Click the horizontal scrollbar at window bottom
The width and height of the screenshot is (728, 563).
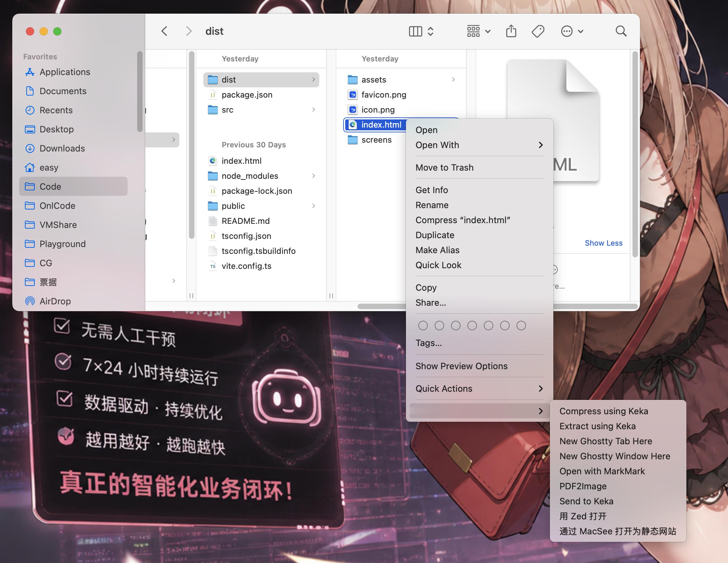pos(595,306)
